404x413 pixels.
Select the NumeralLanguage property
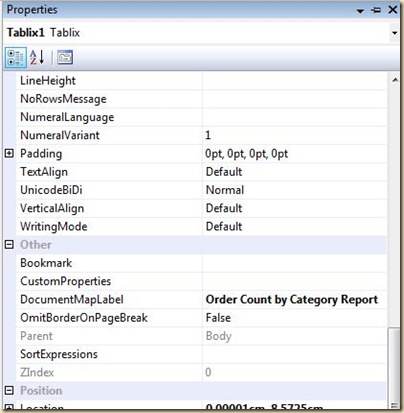tap(67, 117)
